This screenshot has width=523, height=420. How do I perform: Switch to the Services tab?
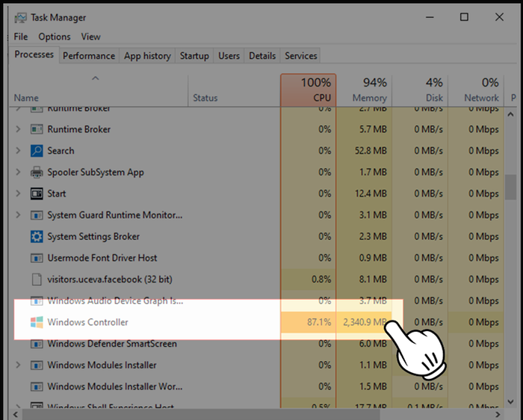(x=301, y=56)
